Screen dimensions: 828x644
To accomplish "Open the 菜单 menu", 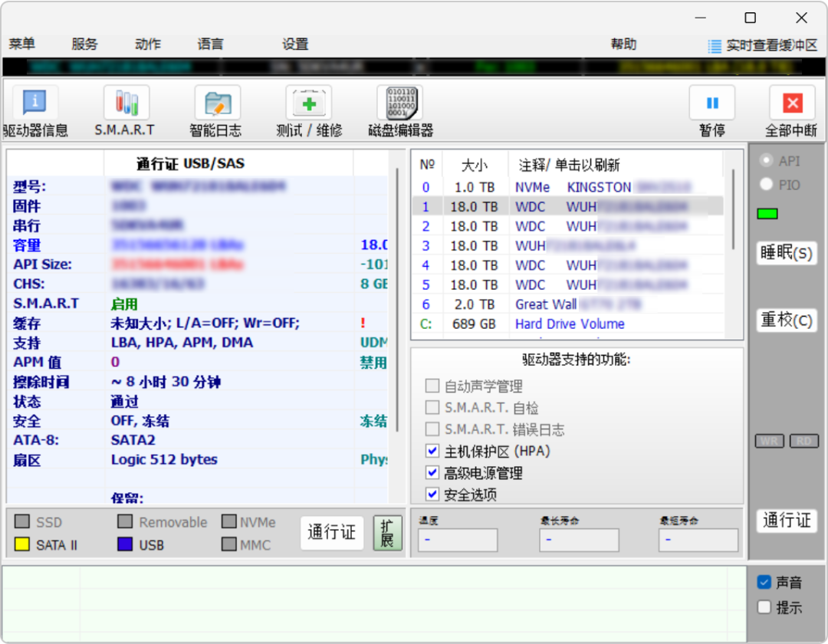I will pyautogui.click(x=22, y=44).
